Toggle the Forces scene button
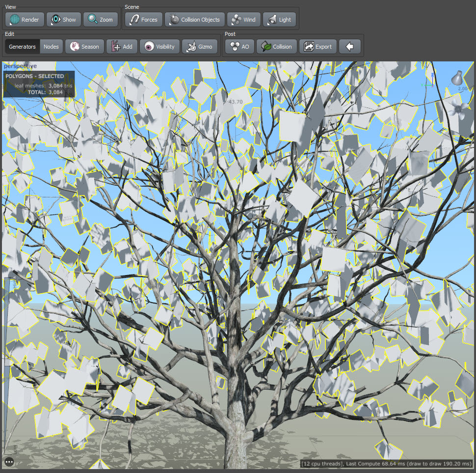Viewport: 476px width, 473px height. (144, 20)
